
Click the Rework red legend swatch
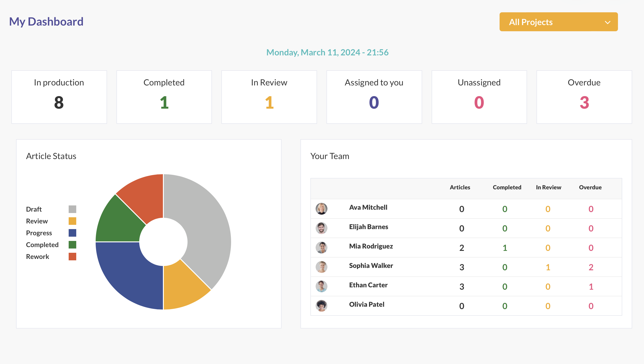[72, 257]
